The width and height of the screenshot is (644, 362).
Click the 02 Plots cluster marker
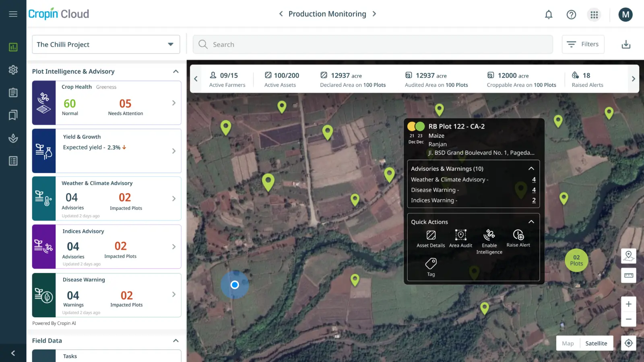click(576, 261)
